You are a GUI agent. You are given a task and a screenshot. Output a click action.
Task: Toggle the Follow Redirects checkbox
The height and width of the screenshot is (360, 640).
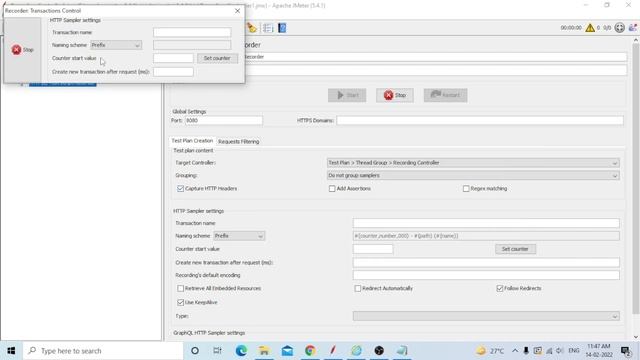pos(500,288)
